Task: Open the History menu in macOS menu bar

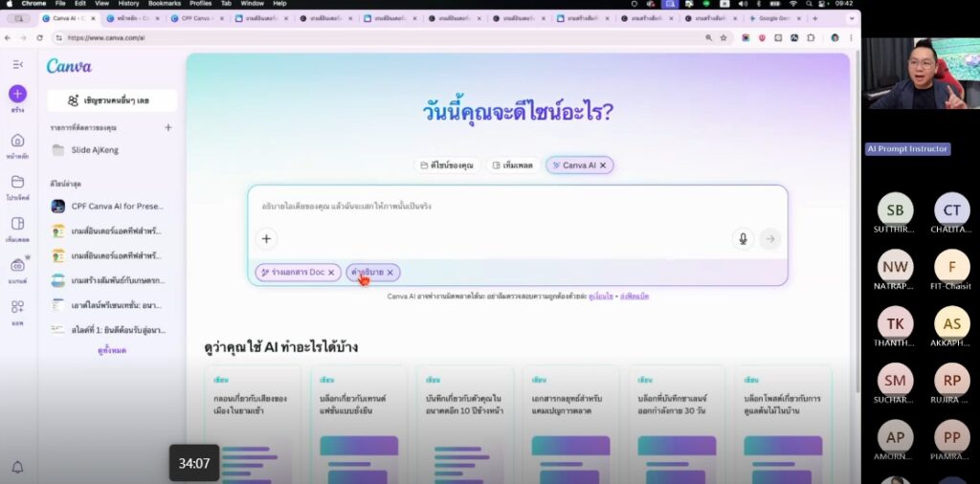Action: tap(128, 4)
